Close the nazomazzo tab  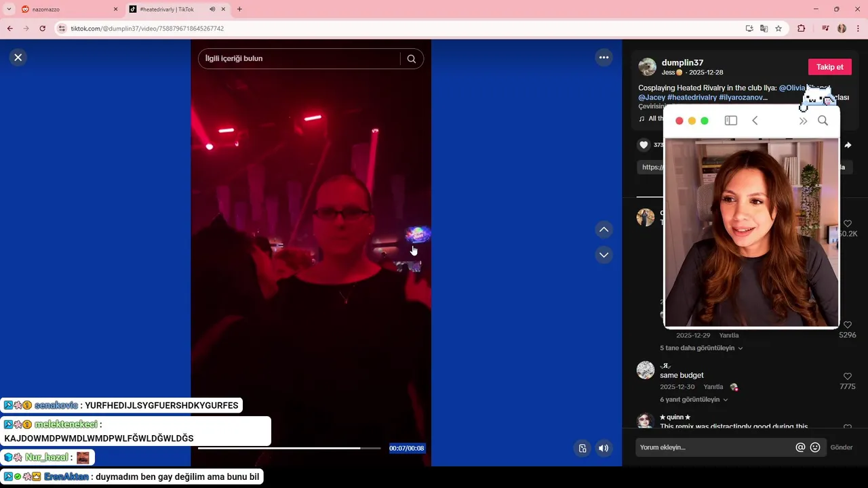coord(115,9)
